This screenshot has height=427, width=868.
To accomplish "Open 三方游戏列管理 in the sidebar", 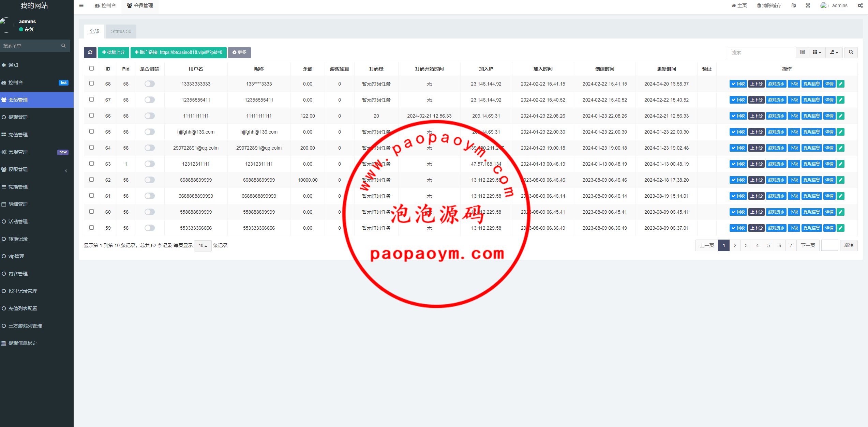I will pos(37,326).
